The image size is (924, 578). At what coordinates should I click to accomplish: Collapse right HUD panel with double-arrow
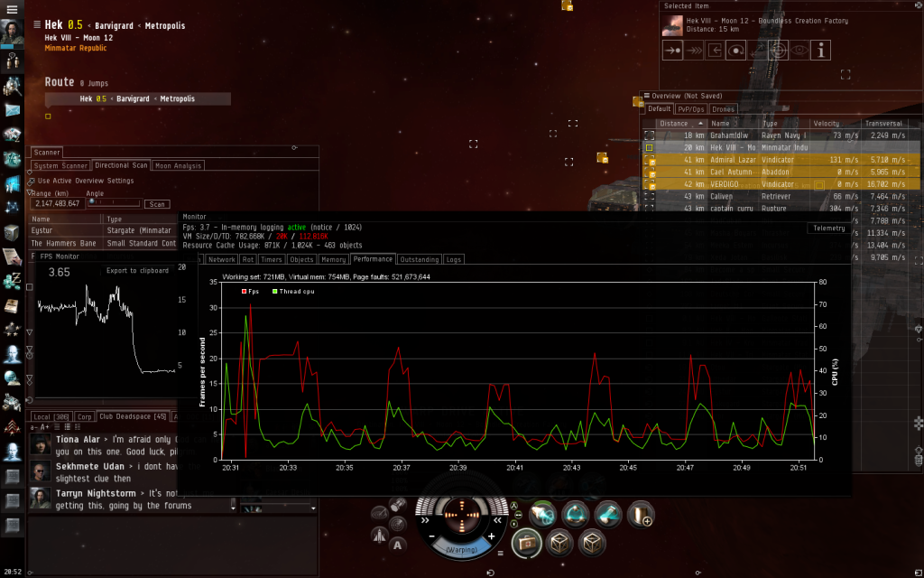click(x=498, y=520)
